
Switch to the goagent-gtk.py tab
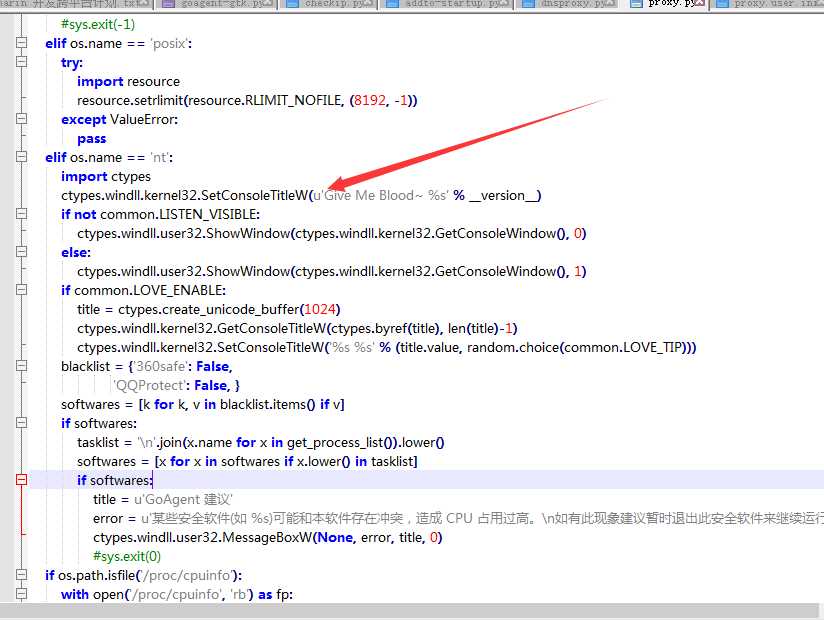(218, 4)
